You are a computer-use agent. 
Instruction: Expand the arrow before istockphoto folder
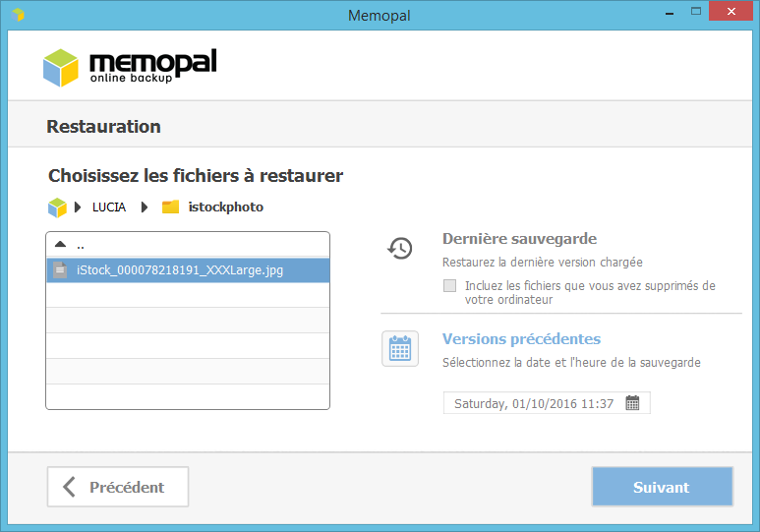tap(144, 207)
